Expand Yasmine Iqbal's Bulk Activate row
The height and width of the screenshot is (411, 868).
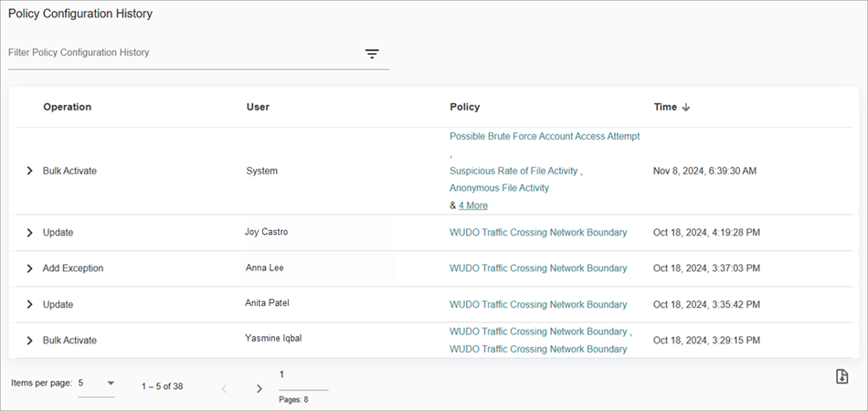(x=29, y=340)
